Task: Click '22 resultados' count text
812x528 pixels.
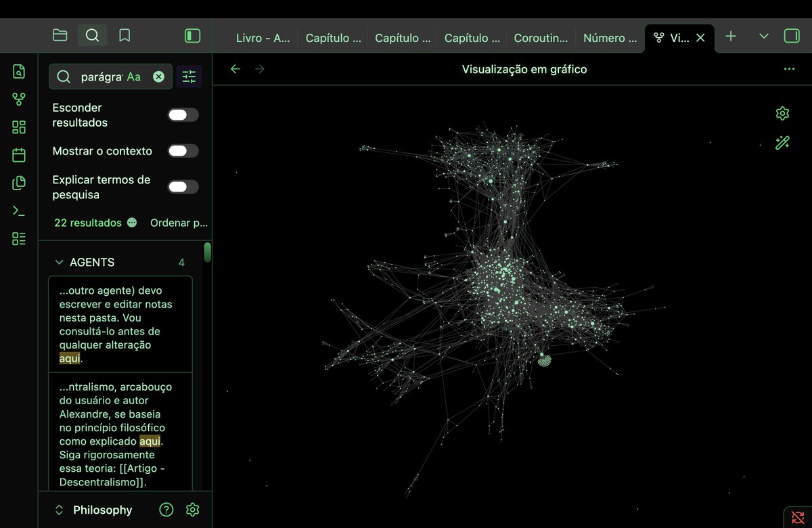Action: click(x=88, y=223)
